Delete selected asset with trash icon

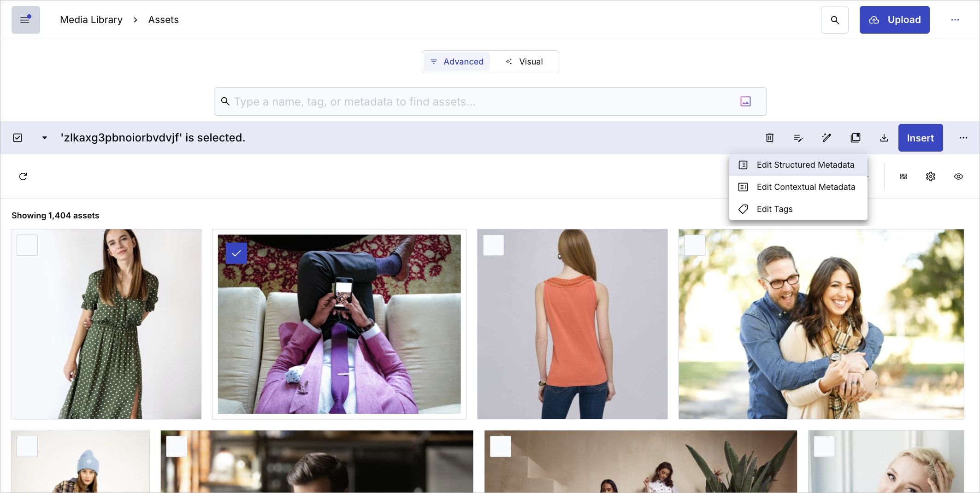(769, 138)
